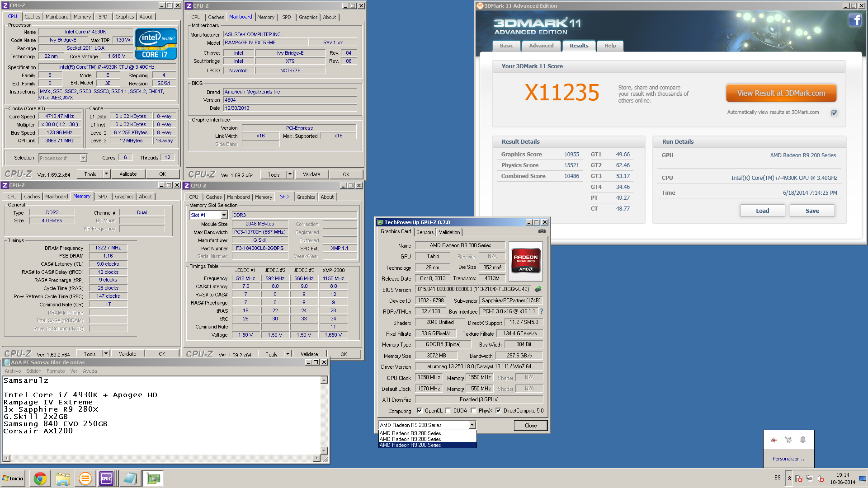Image resolution: width=868 pixels, height=488 pixels.
Task: Click the Load button in 3DMark 11
Action: [762, 211]
